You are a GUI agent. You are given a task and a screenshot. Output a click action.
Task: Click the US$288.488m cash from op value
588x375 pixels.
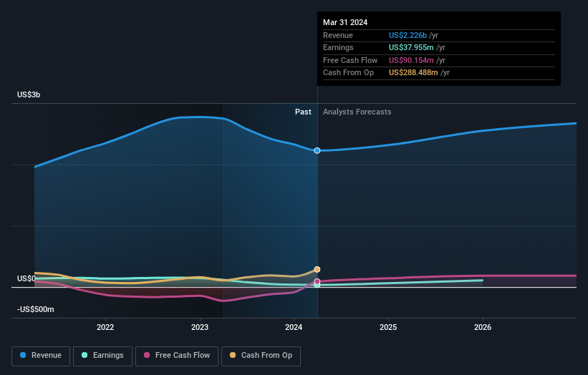click(x=413, y=73)
